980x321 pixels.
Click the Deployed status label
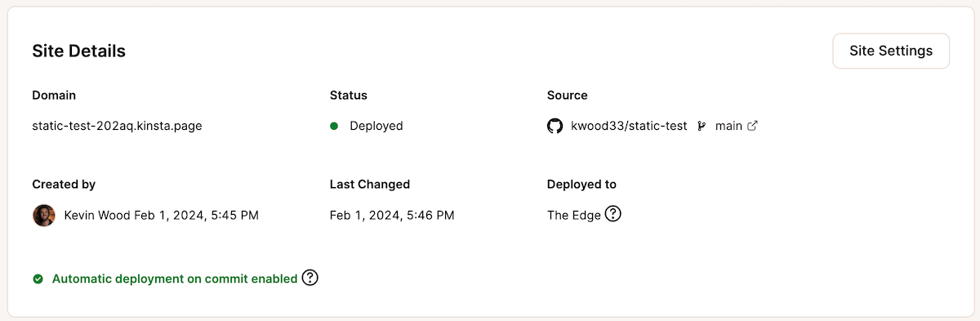pos(376,126)
